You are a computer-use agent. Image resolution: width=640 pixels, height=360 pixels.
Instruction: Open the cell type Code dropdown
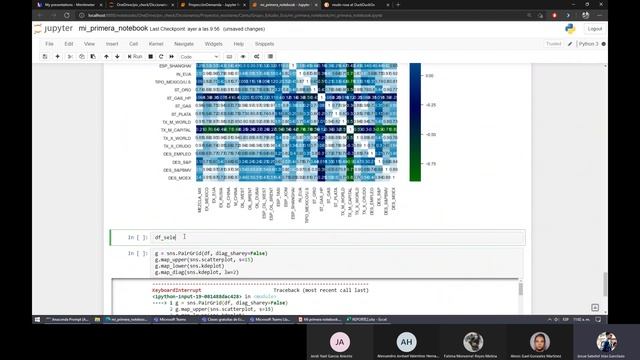(200, 57)
